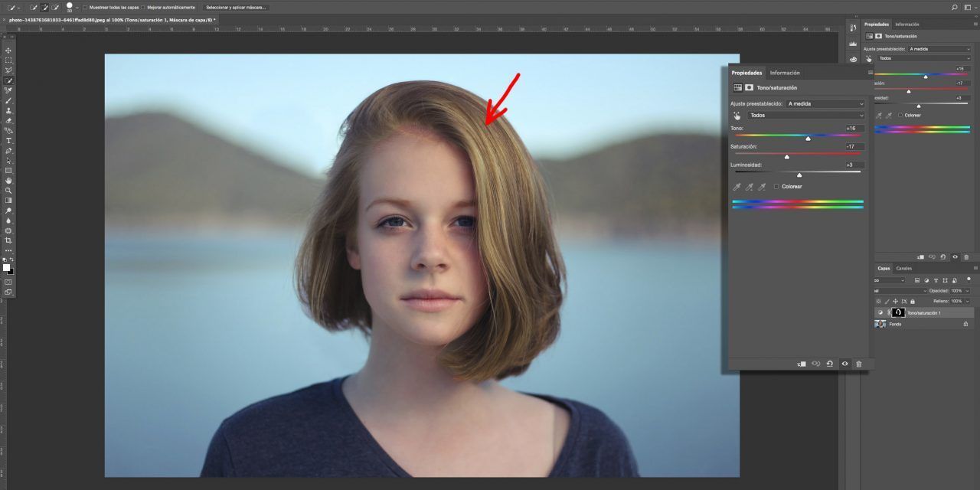The width and height of the screenshot is (980, 490).
Task: Click Saturación slider handle in floating panel
Action: 787,156
